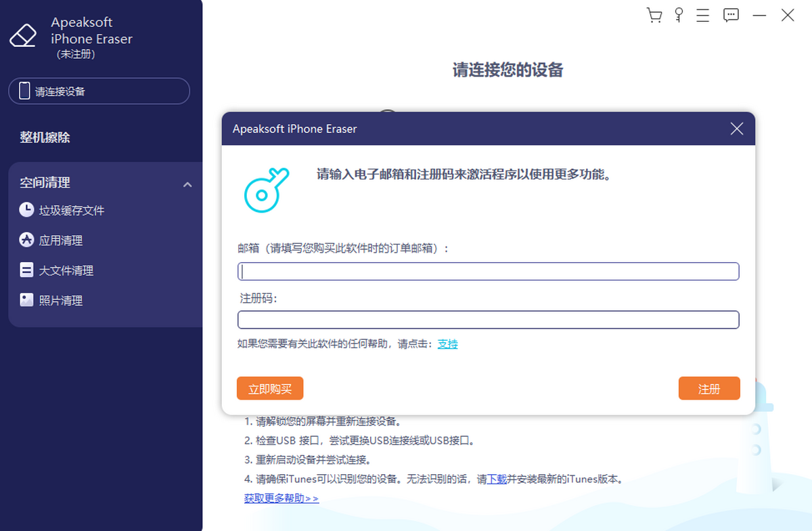Close the main application window
Viewport: 812px width, 531px height.
point(788,15)
